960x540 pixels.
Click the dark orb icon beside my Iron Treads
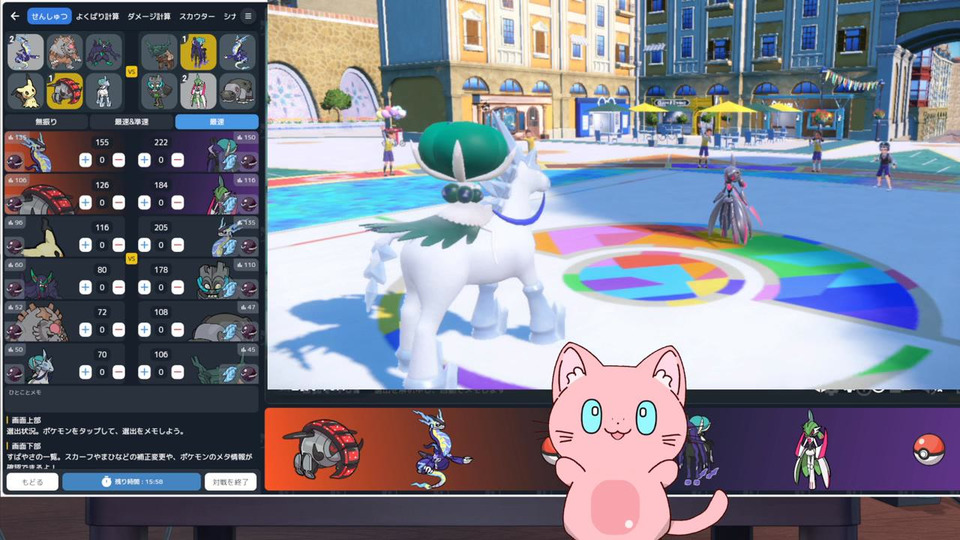[15, 204]
